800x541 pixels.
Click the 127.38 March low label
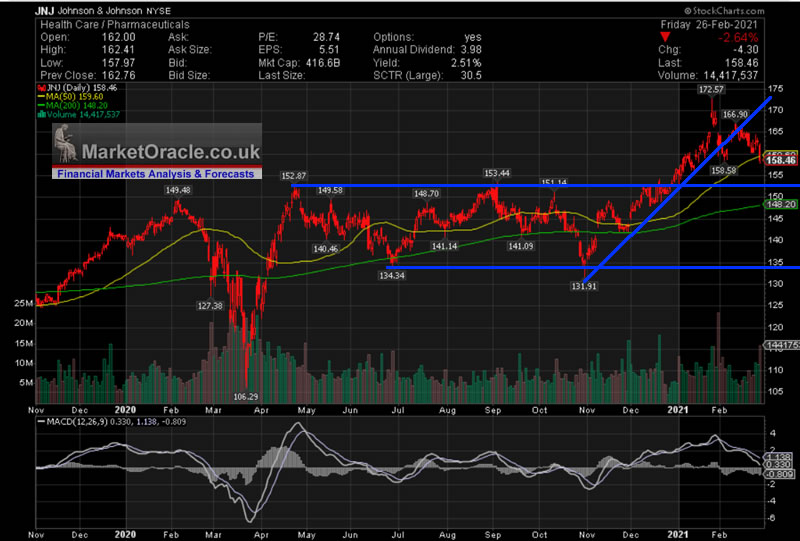(x=210, y=306)
